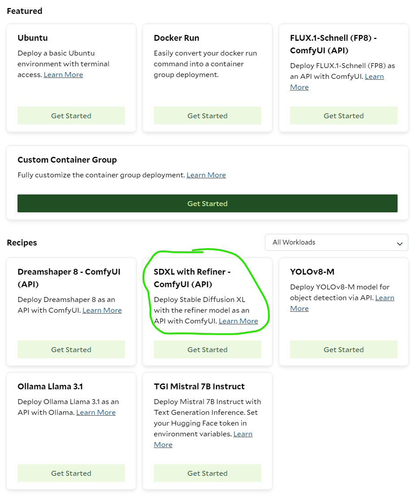
Task: Open the Ollama Llama 3.1 Learn More link
Action: [96, 413]
